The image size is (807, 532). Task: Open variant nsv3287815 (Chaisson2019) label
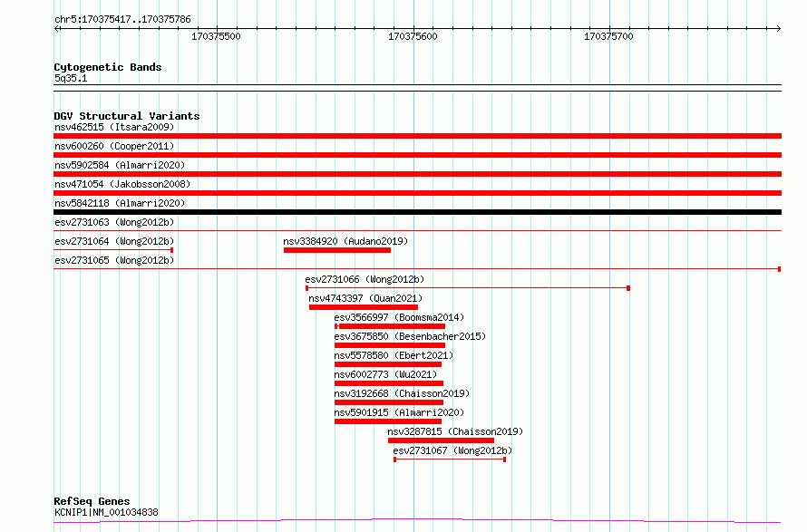[455, 431]
